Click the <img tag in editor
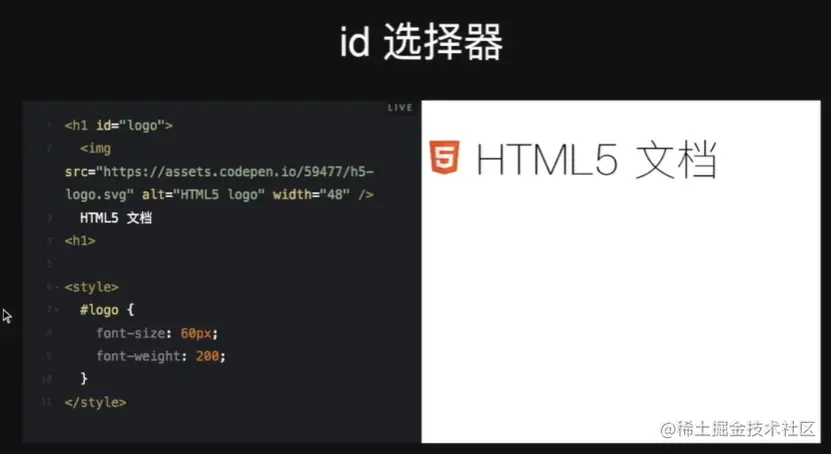831x454 pixels. tap(95, 149)
